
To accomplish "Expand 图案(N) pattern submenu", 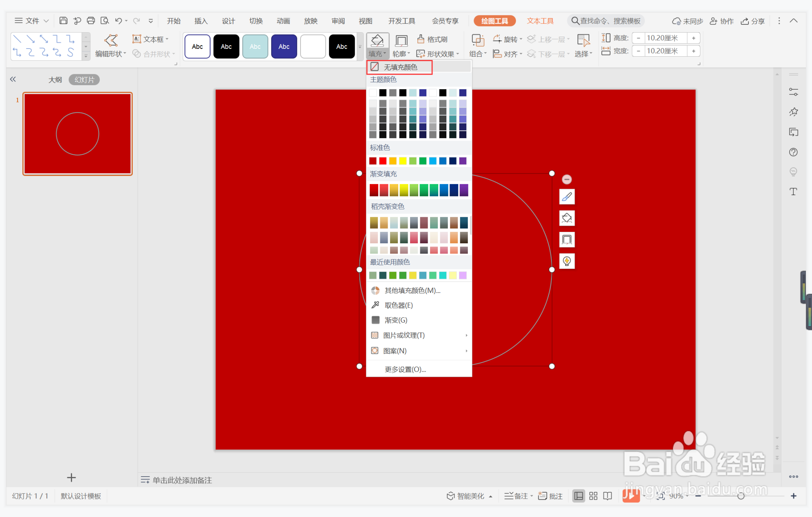I will tap(419, 351).
